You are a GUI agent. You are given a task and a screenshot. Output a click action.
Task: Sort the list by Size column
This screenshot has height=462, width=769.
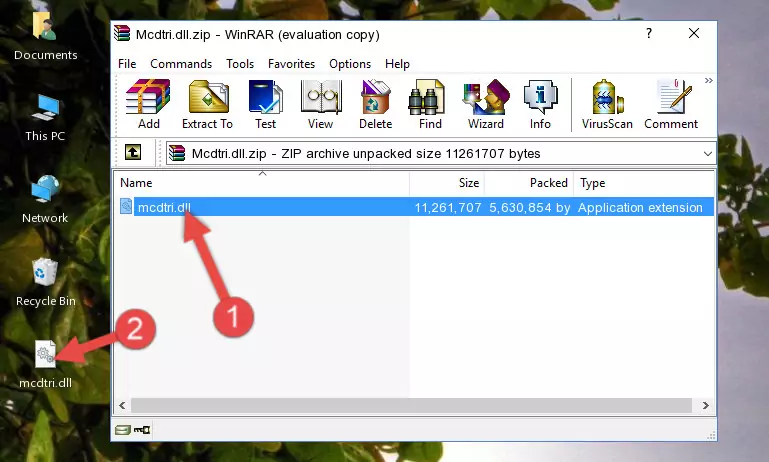[447, 183]
